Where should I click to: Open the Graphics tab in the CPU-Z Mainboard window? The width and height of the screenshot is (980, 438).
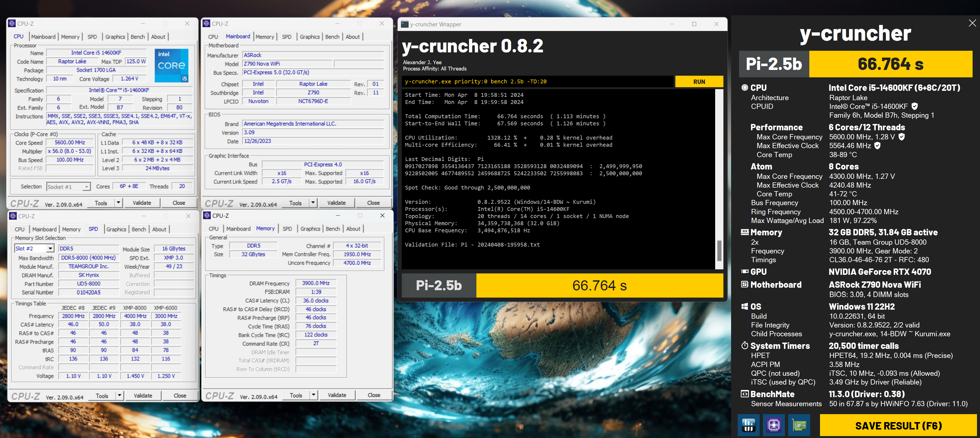pos(310,37)
